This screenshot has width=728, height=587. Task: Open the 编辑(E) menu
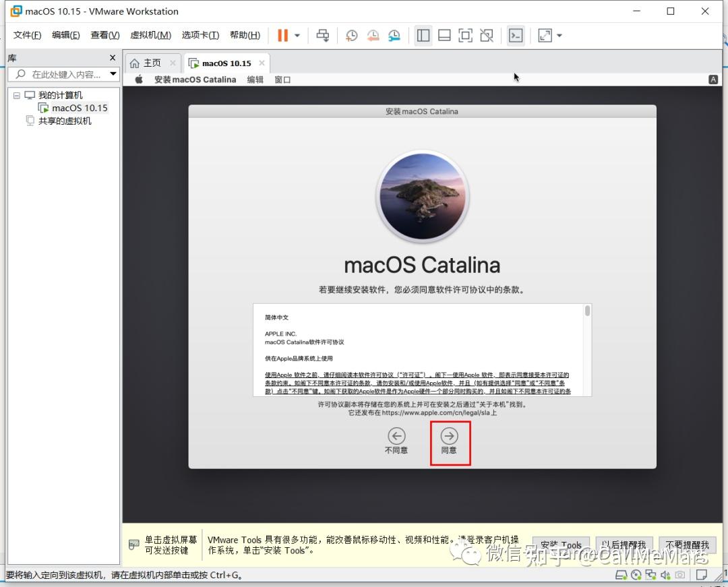tap(66, 35)
